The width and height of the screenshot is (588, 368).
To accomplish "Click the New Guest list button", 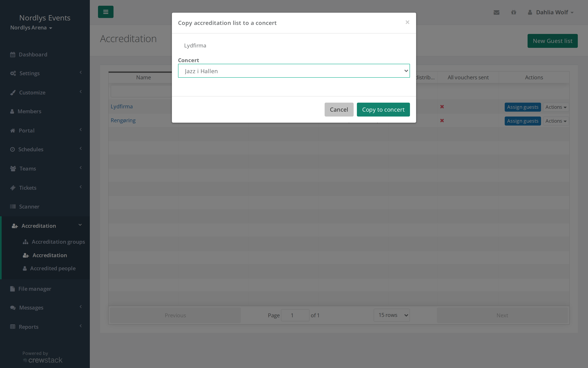I will tap(552, 41).
